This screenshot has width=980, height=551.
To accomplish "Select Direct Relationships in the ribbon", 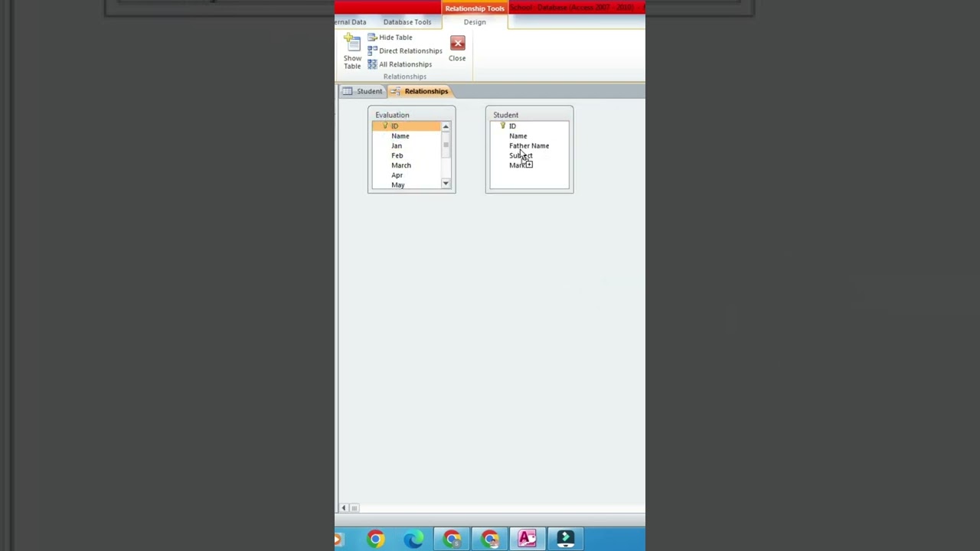I will (x=405, y=51).
